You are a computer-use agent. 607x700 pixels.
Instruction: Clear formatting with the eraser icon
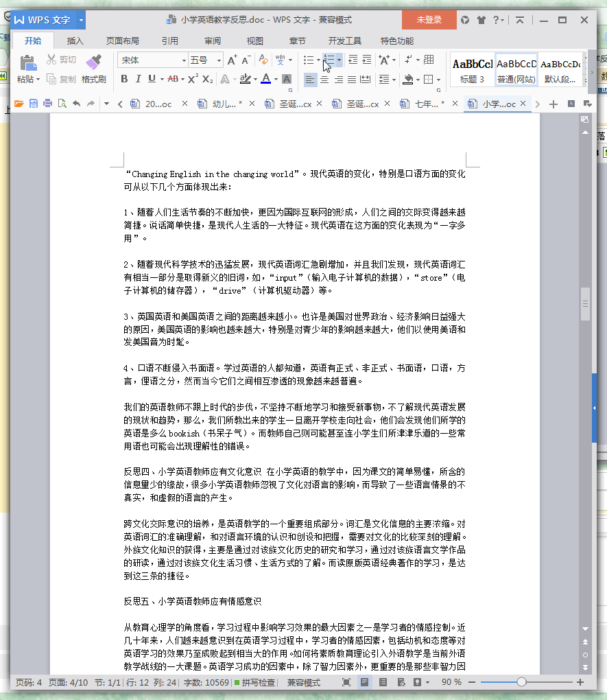pyautogui.click(x=263, y=60)
